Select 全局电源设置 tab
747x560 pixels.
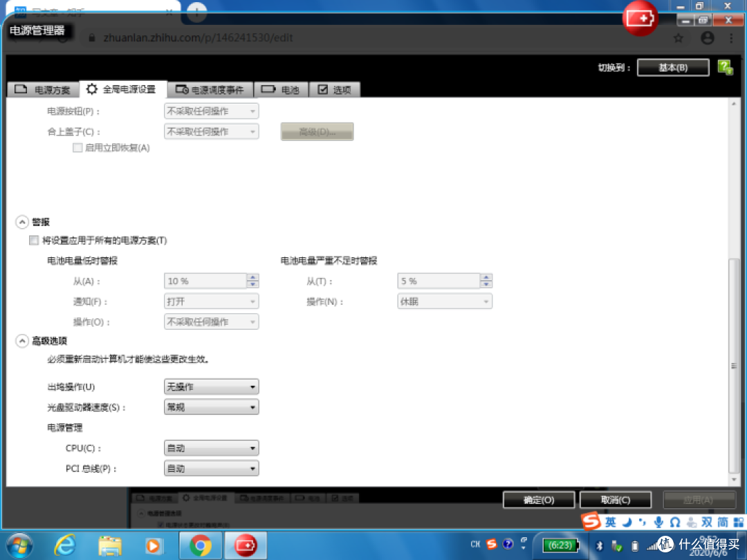pos(123,89)
